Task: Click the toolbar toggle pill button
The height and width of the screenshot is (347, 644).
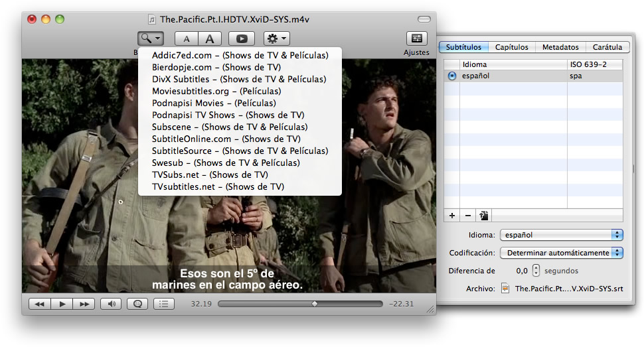Action: point(424,19)
